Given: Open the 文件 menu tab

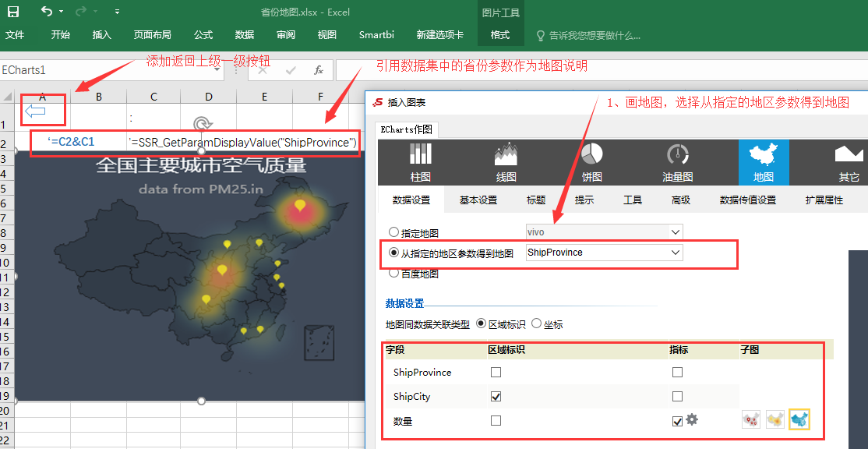Looking at the screenshot, I should (15, 35).
